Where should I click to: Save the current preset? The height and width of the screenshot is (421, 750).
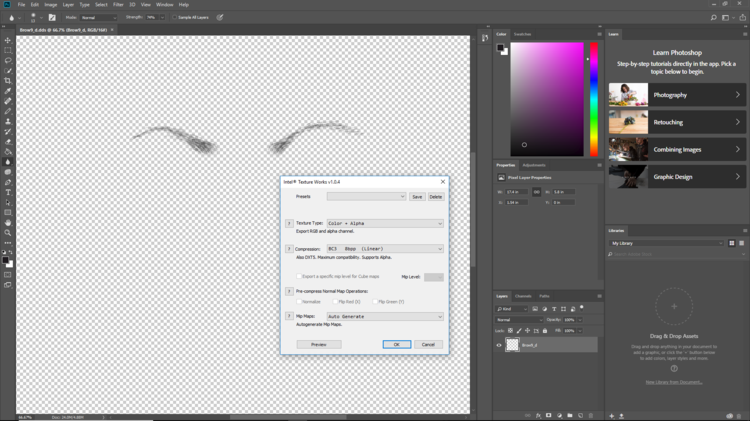coord(417,197)
